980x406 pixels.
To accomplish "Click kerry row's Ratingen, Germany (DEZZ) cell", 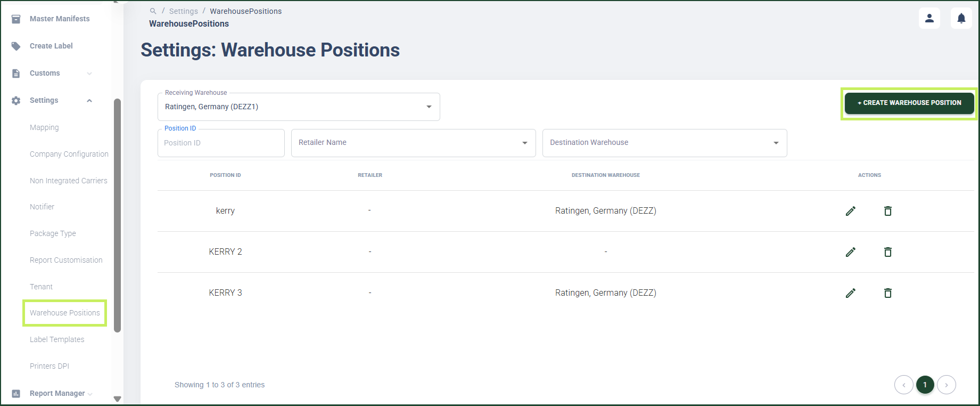I will tap(606, 211).
